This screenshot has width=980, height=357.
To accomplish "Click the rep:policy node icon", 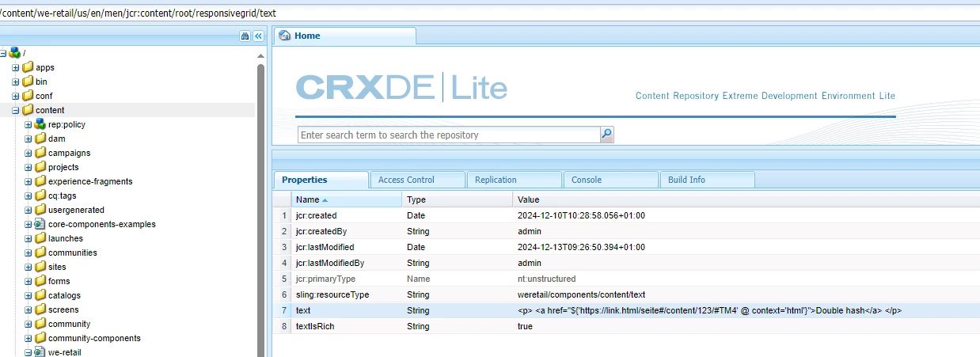I will tap(40, 124).
